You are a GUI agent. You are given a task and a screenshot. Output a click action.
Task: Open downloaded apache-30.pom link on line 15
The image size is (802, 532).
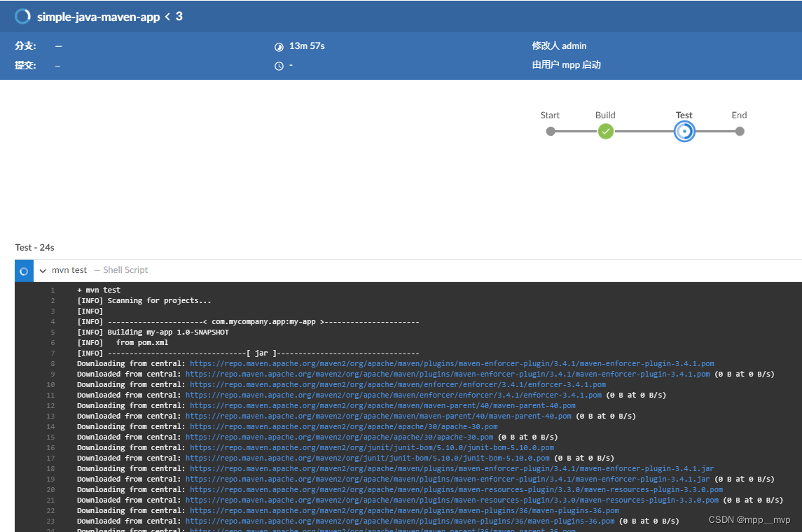(x=340, y=437)
